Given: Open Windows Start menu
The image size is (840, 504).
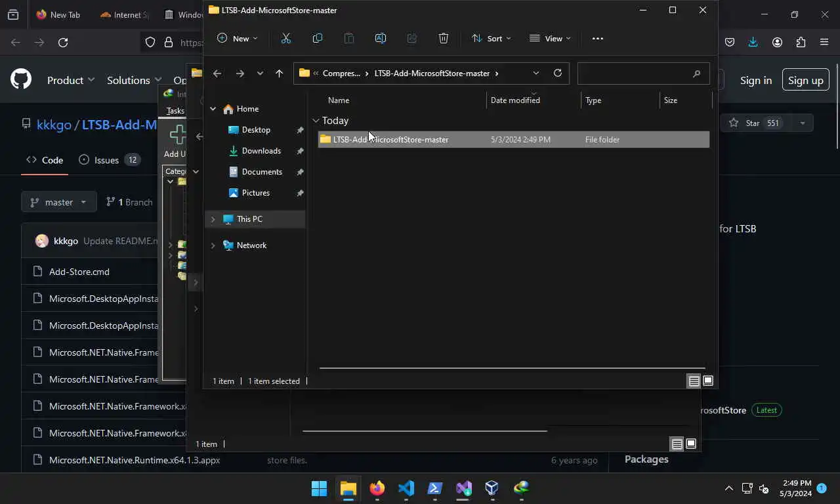Looking at the screenshot, I should 319,488.
